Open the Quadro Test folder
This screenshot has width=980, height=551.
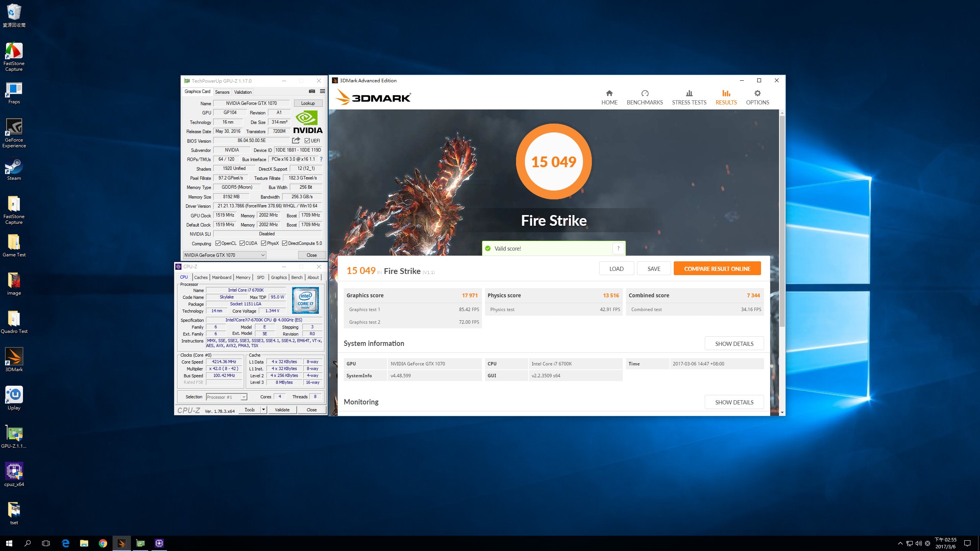[x=14, y=322]
